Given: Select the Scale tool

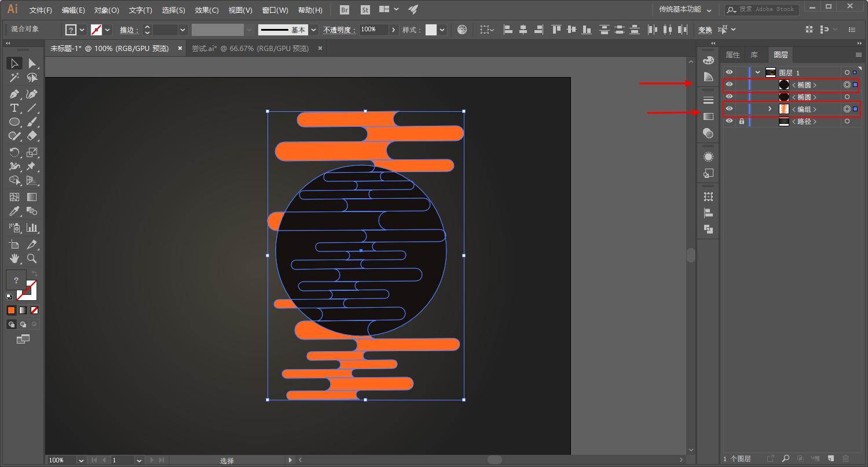Looking at the screenshot, I should (x=32, y=152).
